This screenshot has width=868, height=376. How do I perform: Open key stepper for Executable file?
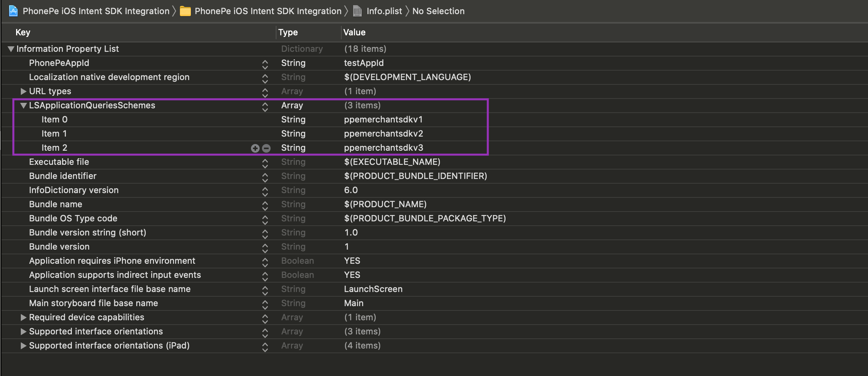click(265, 163)
